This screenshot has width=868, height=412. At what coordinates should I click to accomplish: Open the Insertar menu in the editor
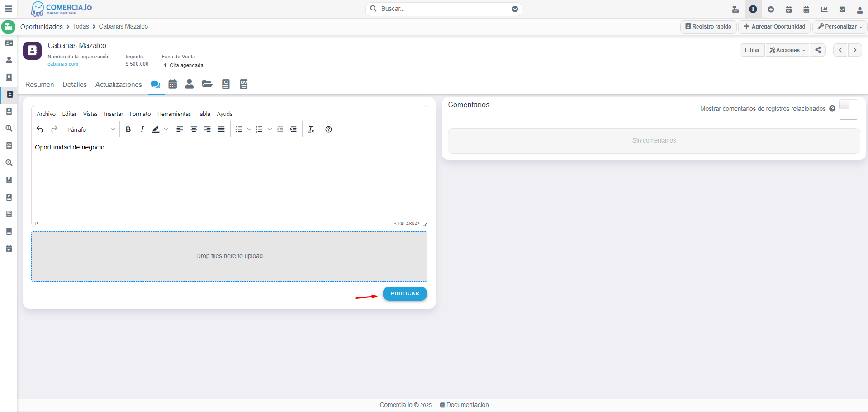coord(114,114)
